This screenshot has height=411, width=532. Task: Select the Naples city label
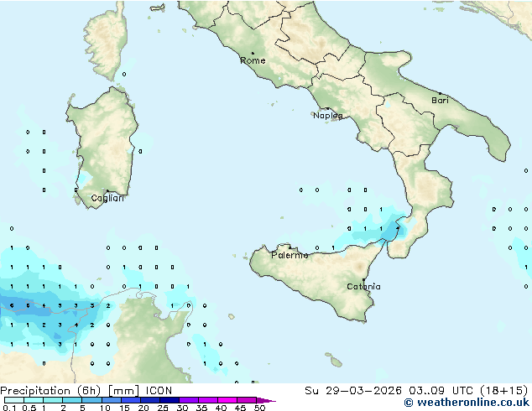[328, 116]
